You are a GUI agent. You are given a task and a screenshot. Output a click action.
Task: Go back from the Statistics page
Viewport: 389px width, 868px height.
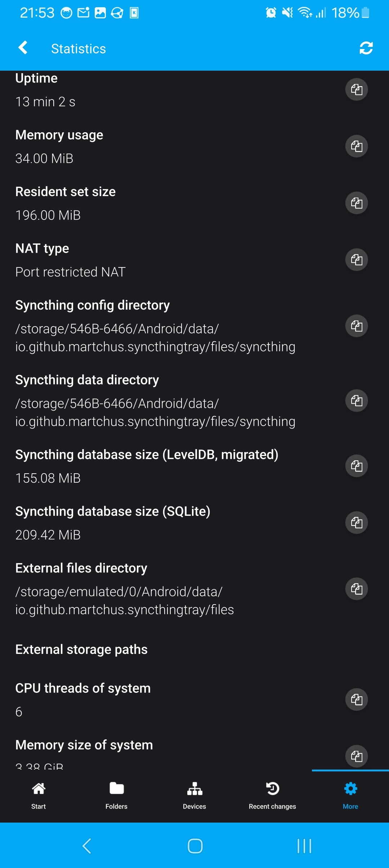click(x=23, y=48)
